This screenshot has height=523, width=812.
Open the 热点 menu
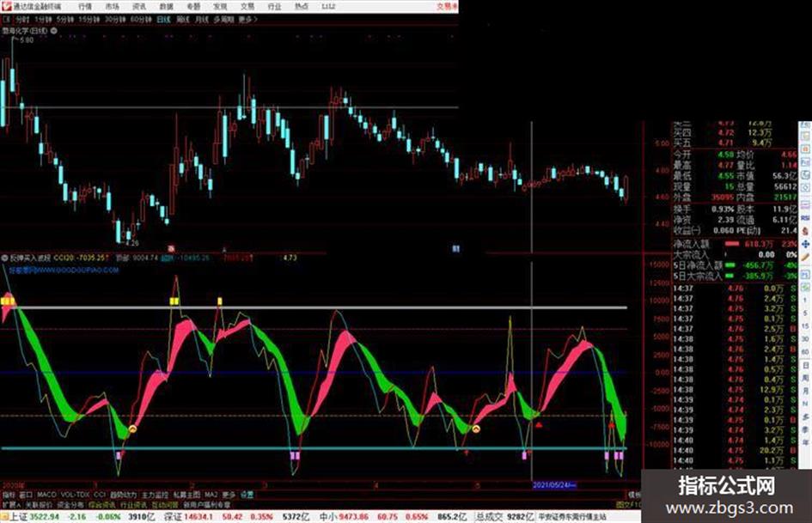(x=302, y=7)
